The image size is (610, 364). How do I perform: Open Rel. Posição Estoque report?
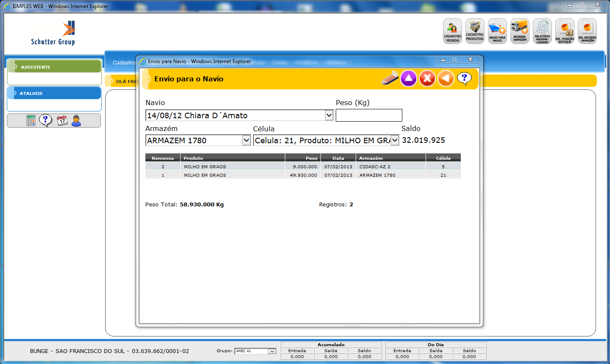point(565,31)
